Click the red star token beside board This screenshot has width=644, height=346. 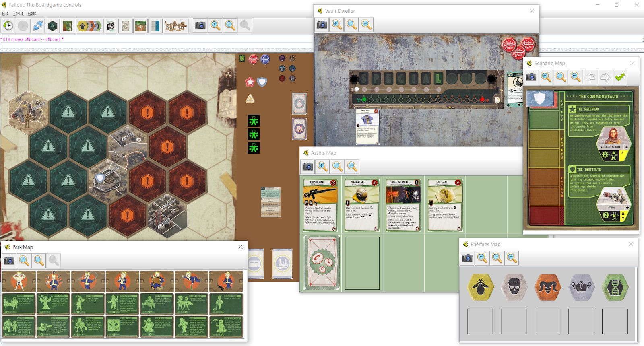[250, 82]
